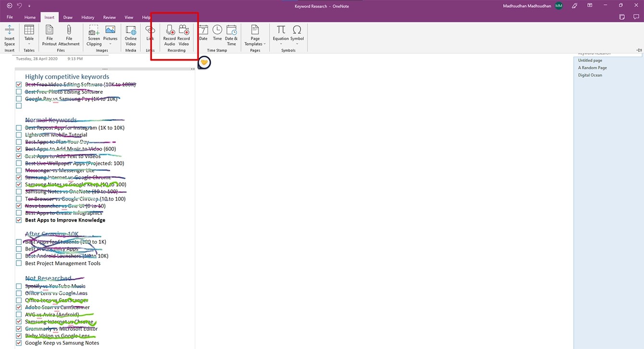Switch to the Draw tab
Image resolution: width=644 pixels, height=349 pixels.
(67, 17)
